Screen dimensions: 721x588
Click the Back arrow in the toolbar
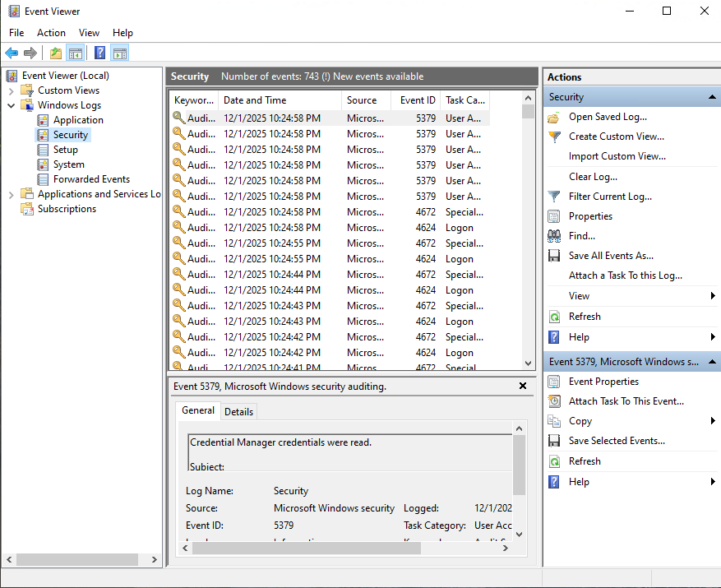tap(12, 53)
